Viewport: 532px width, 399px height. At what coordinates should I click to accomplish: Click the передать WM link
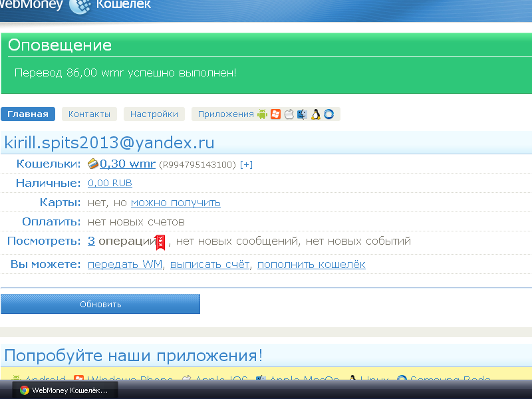(125, 264)
